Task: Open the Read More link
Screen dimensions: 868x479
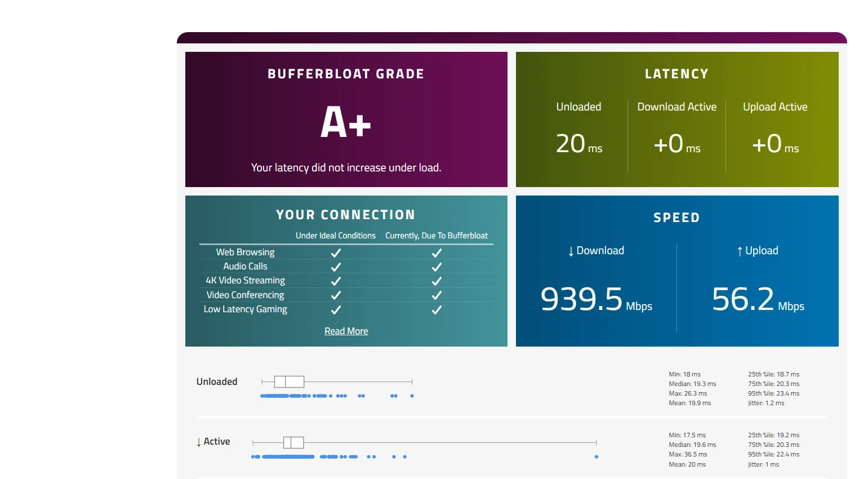Action: click(346, 331)
